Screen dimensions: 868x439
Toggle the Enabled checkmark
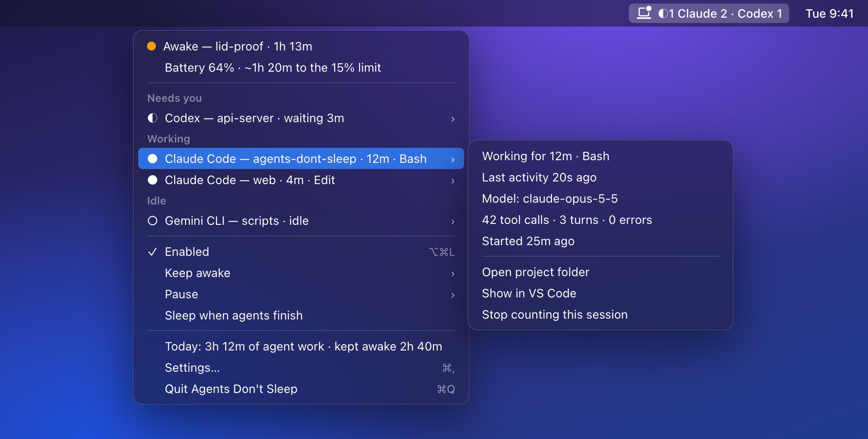coord(152,252)
